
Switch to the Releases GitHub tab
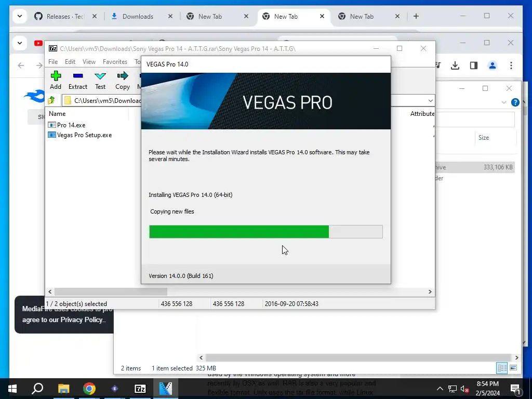(x=66, y=16)
